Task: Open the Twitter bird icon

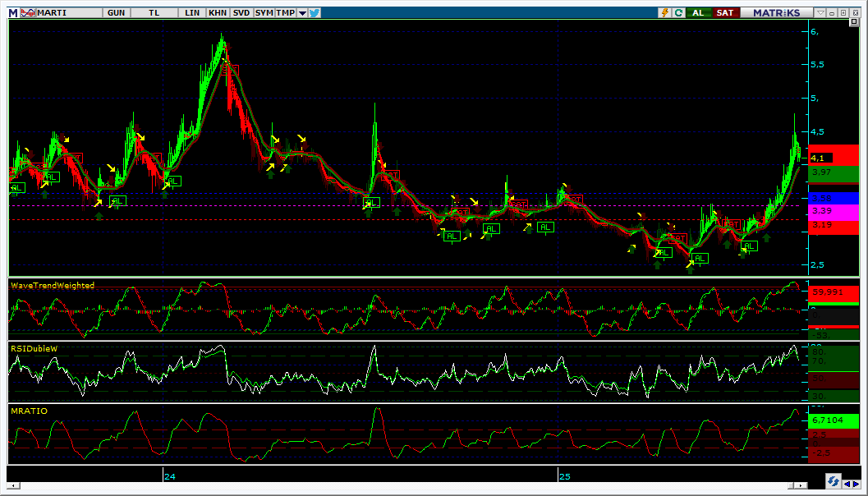Action: (315, 13)
